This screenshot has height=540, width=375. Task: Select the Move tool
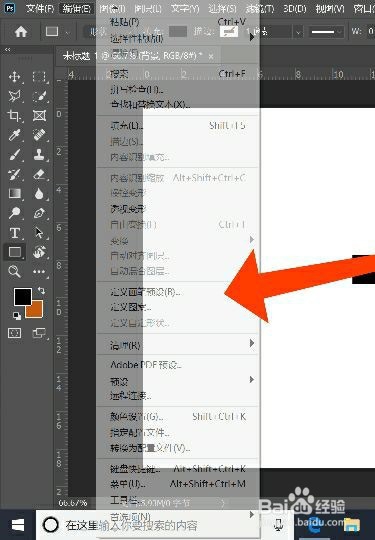(14, 76)
